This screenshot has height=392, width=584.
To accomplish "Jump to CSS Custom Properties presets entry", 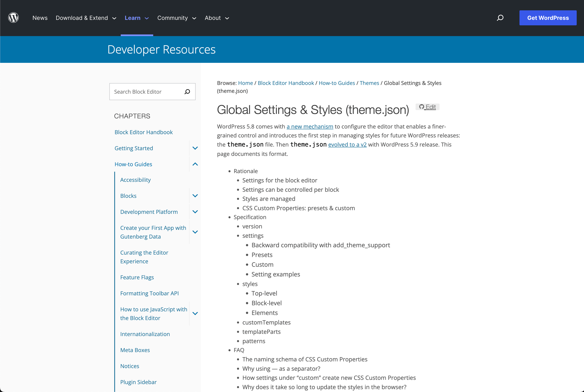I will click(x=298, y=208).
